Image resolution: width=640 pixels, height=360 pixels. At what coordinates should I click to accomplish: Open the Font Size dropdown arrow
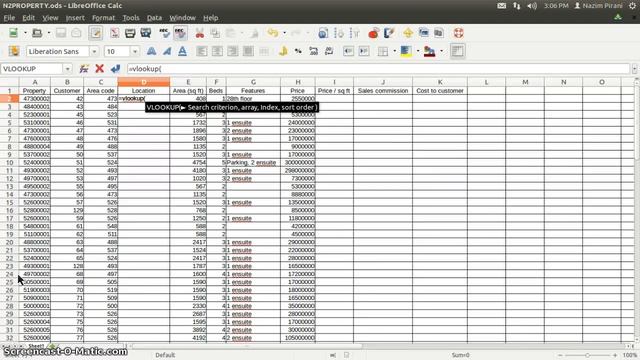tap(135, 51)
